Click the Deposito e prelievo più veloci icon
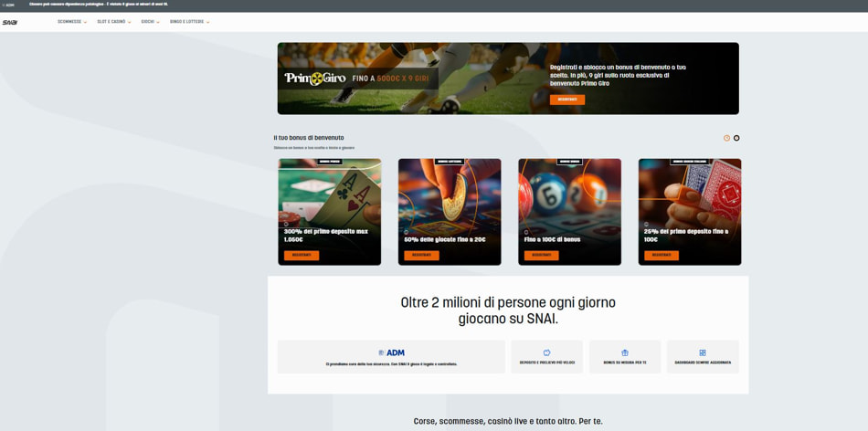 [x=547, y=352]
